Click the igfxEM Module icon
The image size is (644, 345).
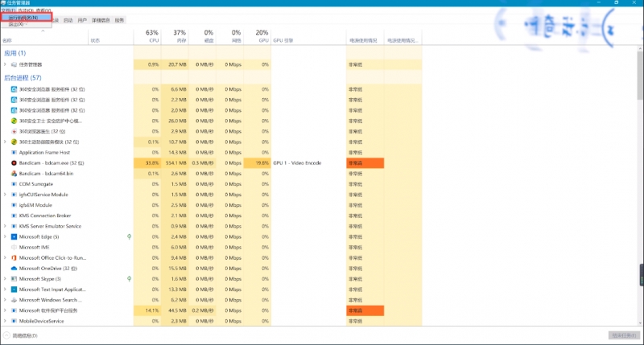point(14,205)
